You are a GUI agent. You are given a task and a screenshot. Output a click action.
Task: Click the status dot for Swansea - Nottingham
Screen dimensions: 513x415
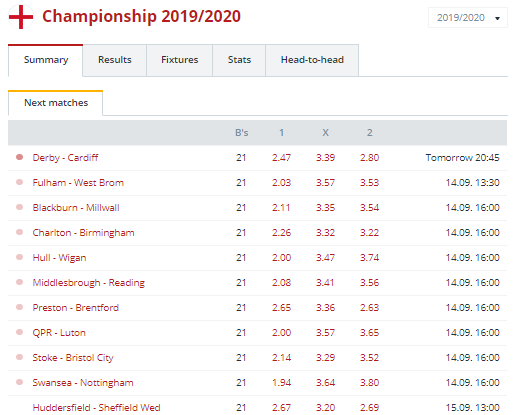pos(20,382)
